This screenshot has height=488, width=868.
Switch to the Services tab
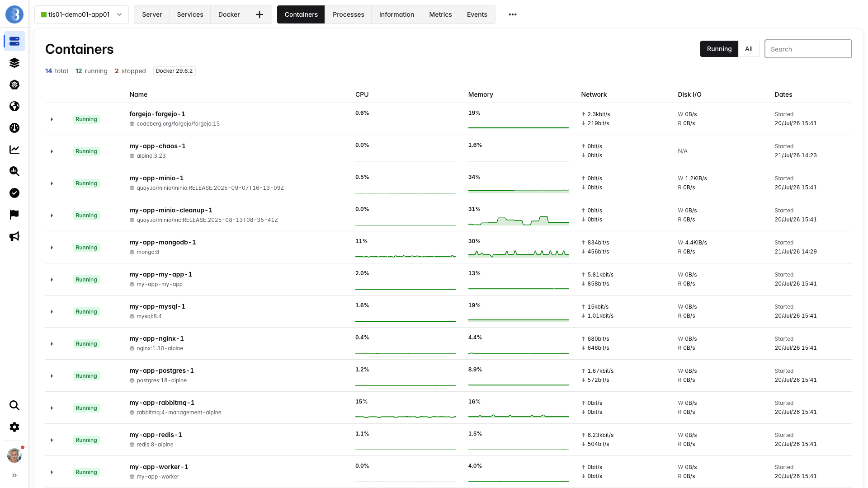pos(190,14)
